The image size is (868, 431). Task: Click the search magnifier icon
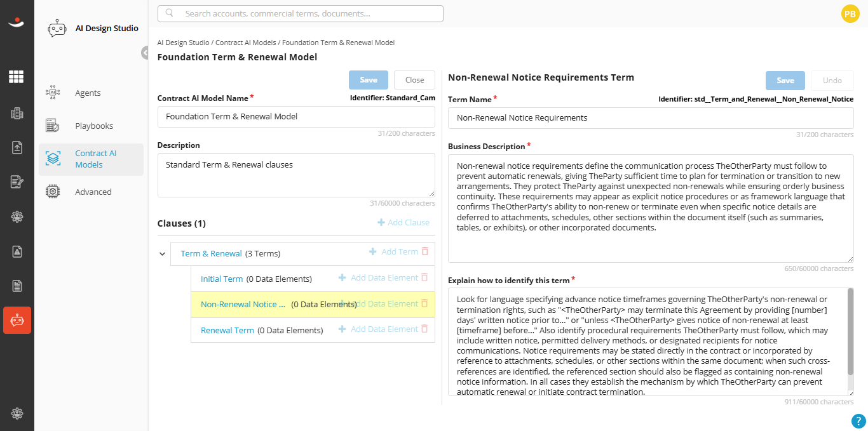coord(170,13)
